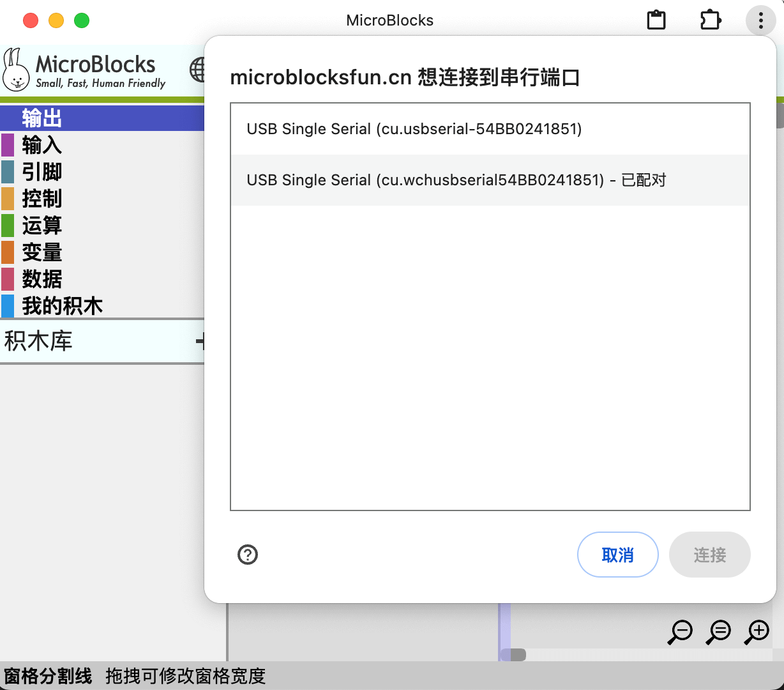This screenshot has height=690, width=784.
Task: Select the cu.usbserial-54BB0241851 port
Action: pyautogui.click(x=490, y=129)
